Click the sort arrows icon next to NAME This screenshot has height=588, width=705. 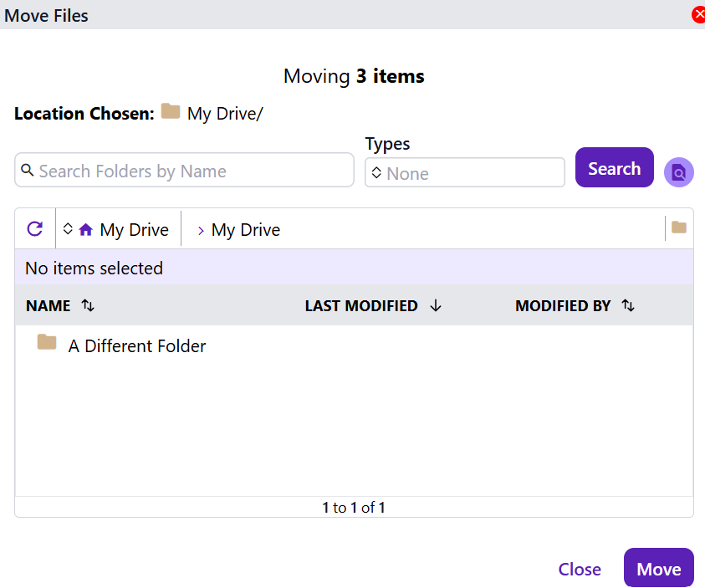[88, 306]
